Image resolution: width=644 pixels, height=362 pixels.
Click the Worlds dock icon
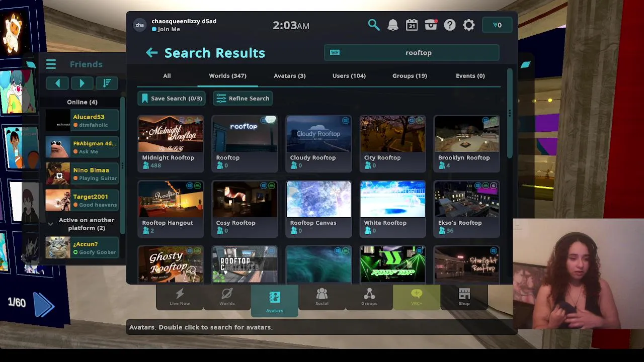click(x=227, y=297)
